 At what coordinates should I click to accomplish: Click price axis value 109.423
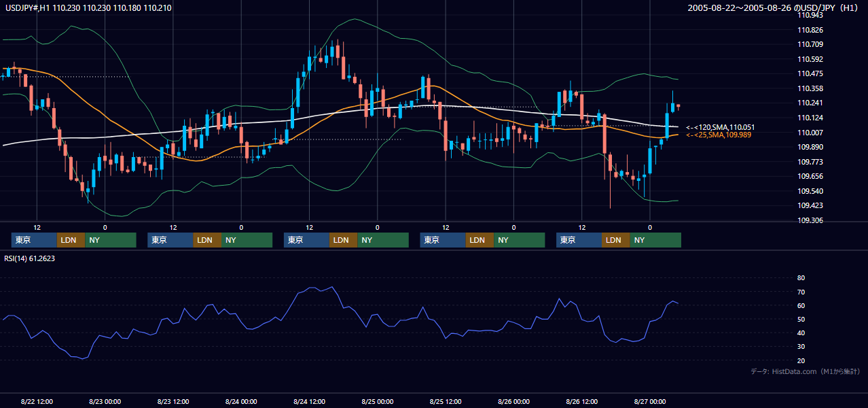pos(810,206)
